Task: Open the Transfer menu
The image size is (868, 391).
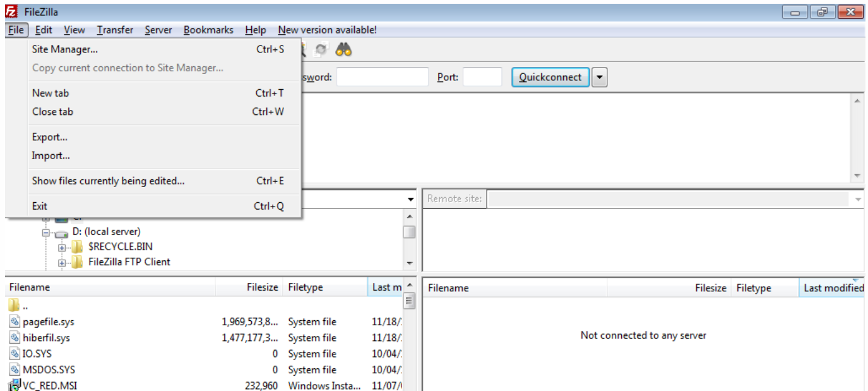Action: 115,30
